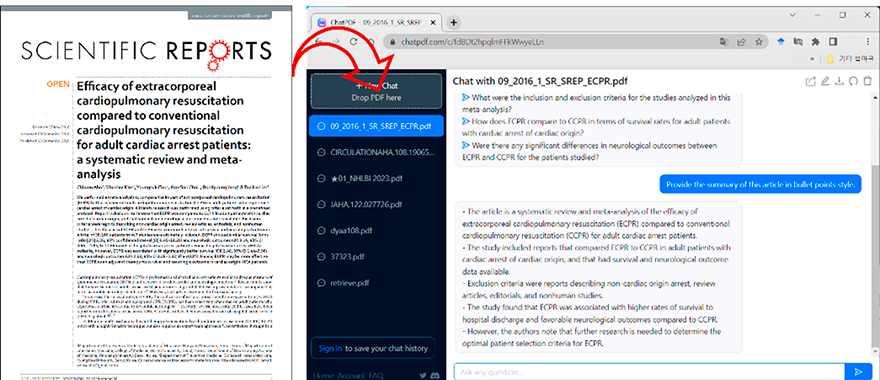Image resolution: width=880 pixels, height=380 pixels.
Task: Open the 37323.pdf chat
Action: (376, 257)
